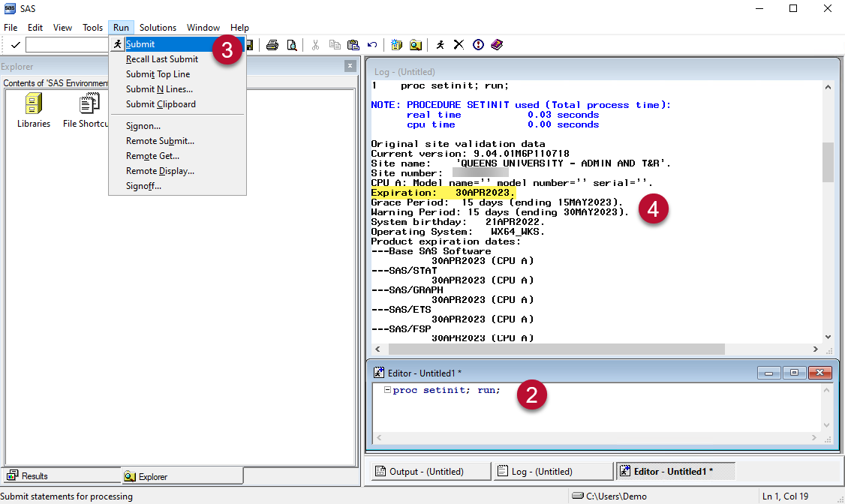Click the SAS Help book icon
Viewport: 845px width, 504px height.
coord(497,44)
